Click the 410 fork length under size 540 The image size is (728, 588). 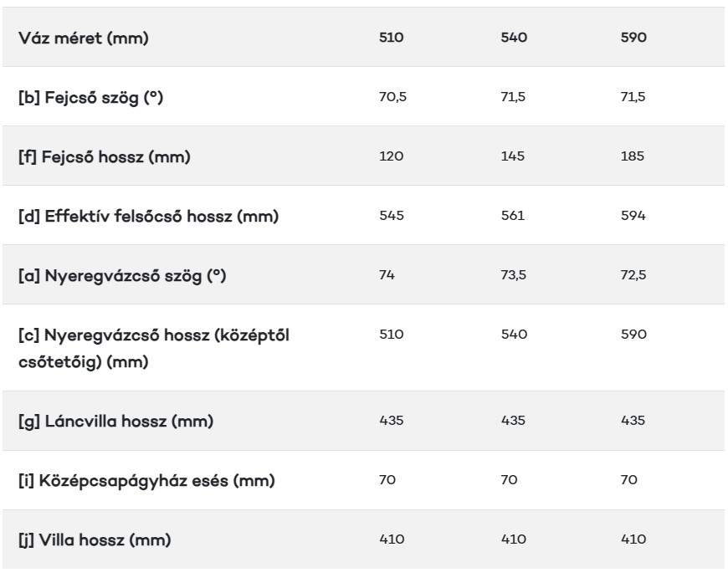pyautogui.click(x=514, y=539)
